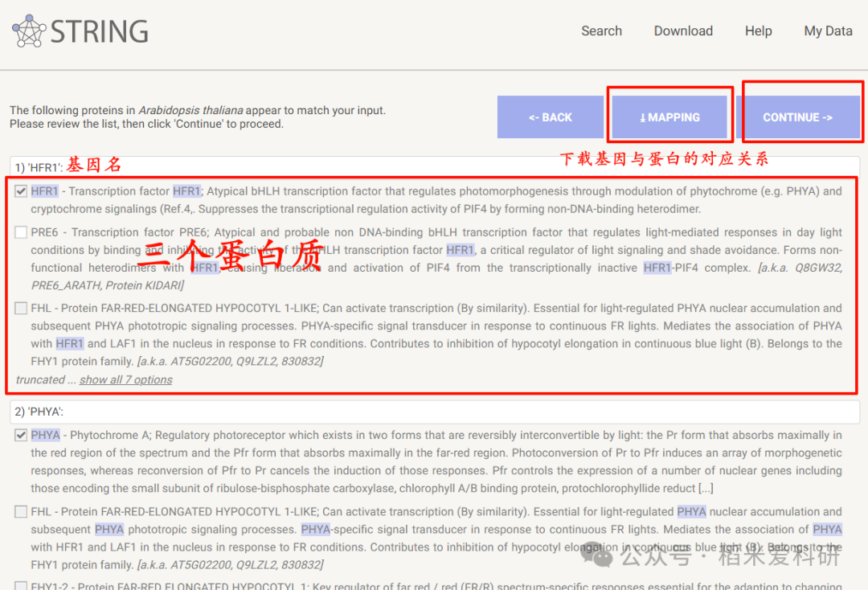The width and height of the screenshot is (868, 590).
Task: Proceed with the CONTINUE button
Action: tap(798, 117)
